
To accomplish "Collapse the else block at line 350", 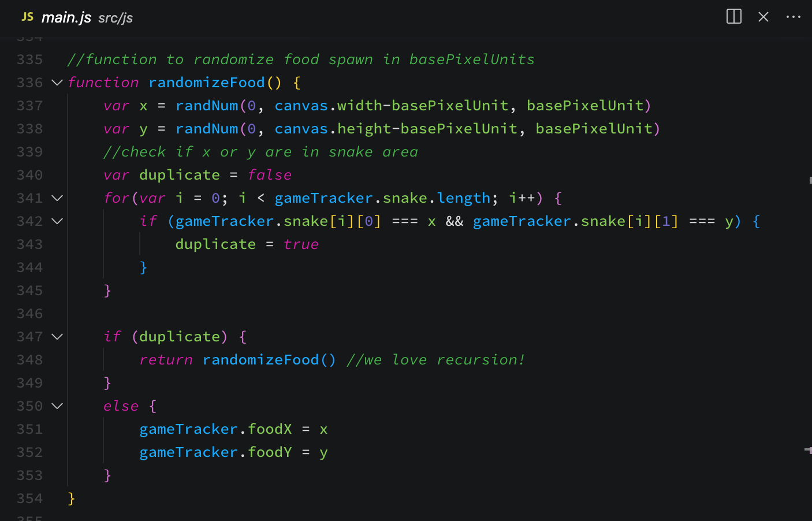I will 57,406.
